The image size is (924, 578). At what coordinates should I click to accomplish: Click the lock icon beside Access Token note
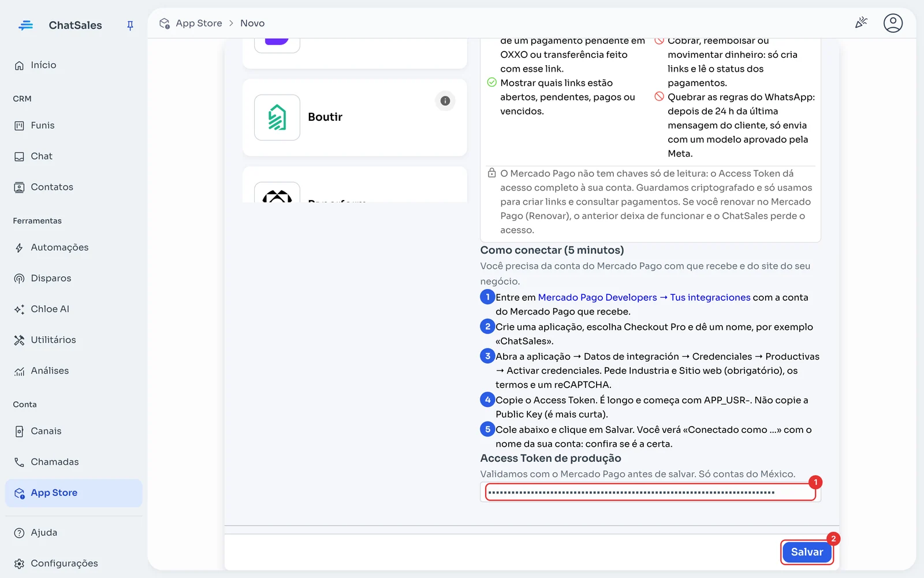pyautogui.click(x=491, y=173)
